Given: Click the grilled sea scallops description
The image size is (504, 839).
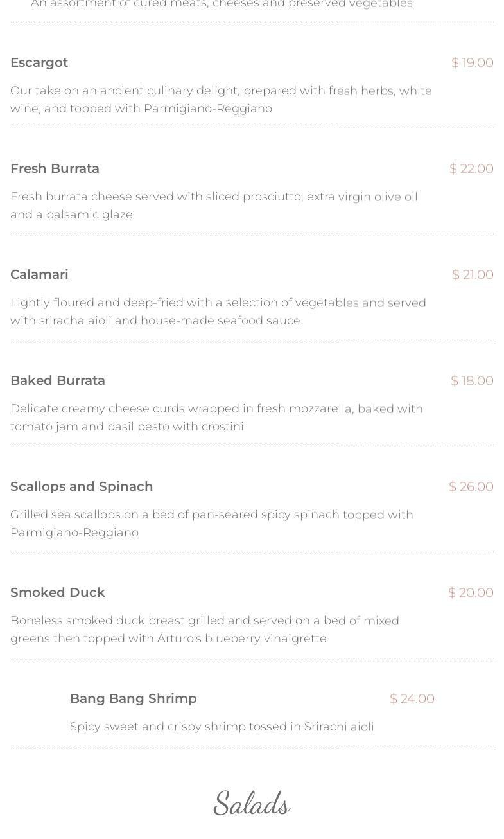Looking at the screenshot, I should coord(212,524).
